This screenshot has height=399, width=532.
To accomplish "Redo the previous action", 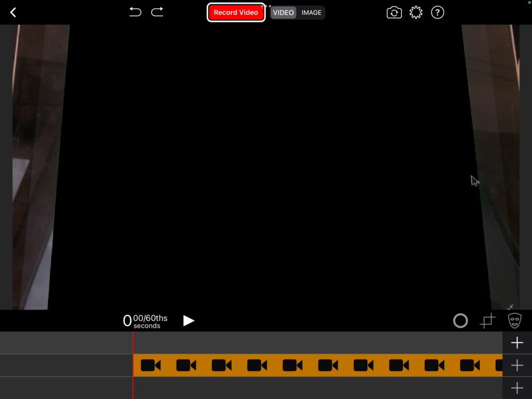I will tap(157, 12).
